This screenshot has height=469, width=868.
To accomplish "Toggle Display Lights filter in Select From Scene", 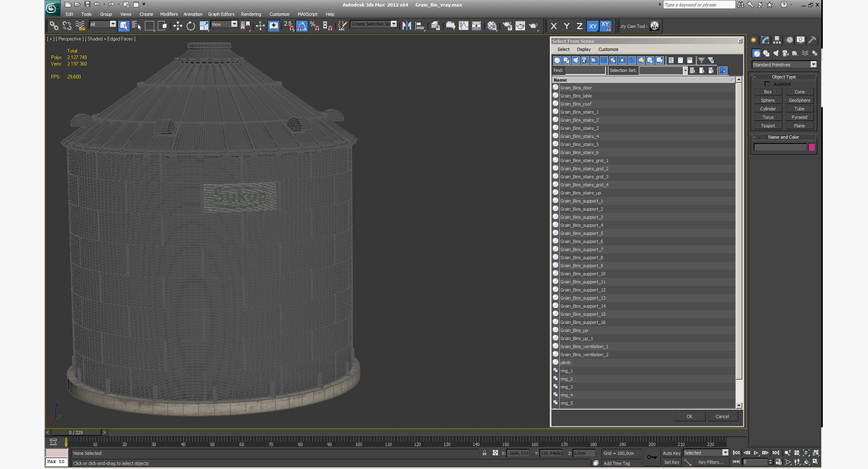I will [x=576, y=60].
